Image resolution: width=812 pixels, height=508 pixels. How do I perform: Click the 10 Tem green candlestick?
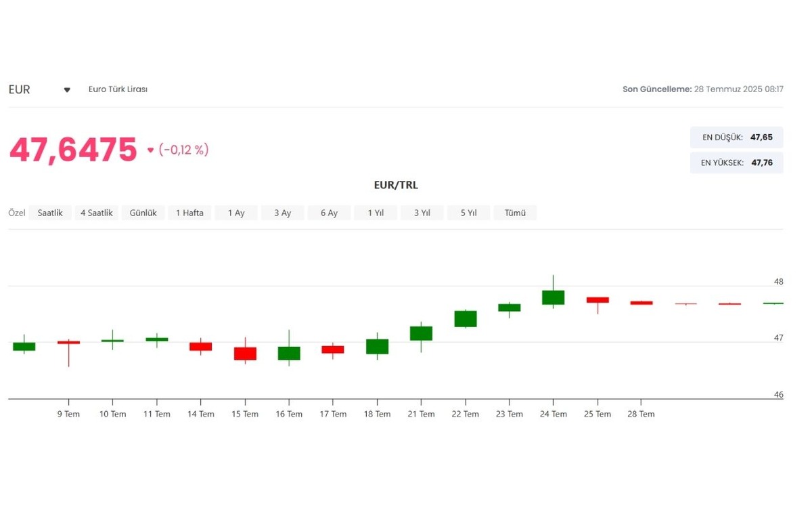click(x=112, y=341)
